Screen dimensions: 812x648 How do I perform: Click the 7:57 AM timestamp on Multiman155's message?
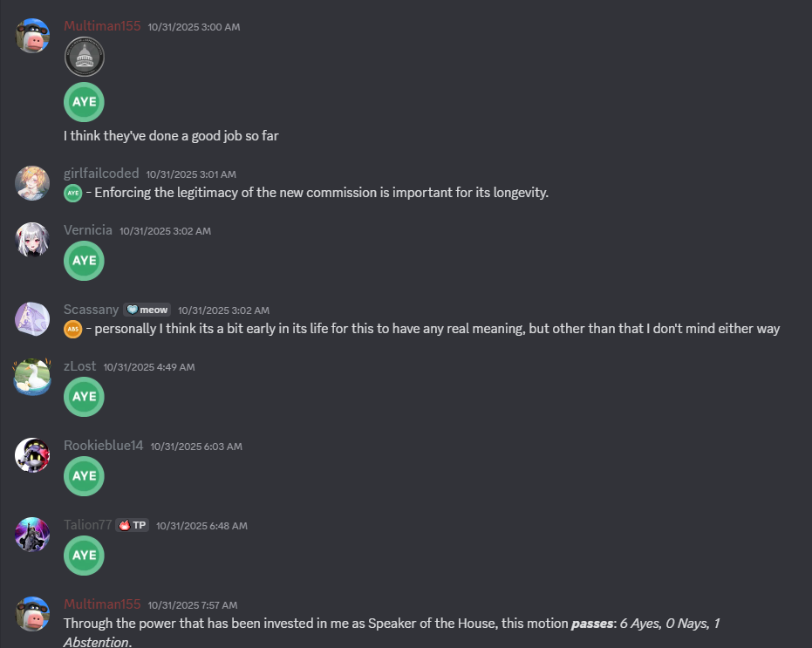[x=193, y=604]
